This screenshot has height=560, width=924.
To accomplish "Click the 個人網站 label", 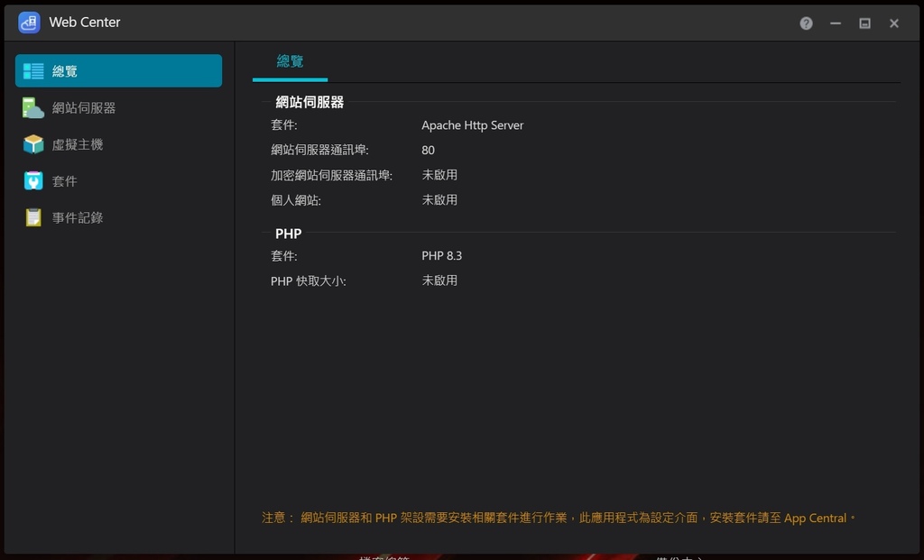I will click(x=296, y=200).
